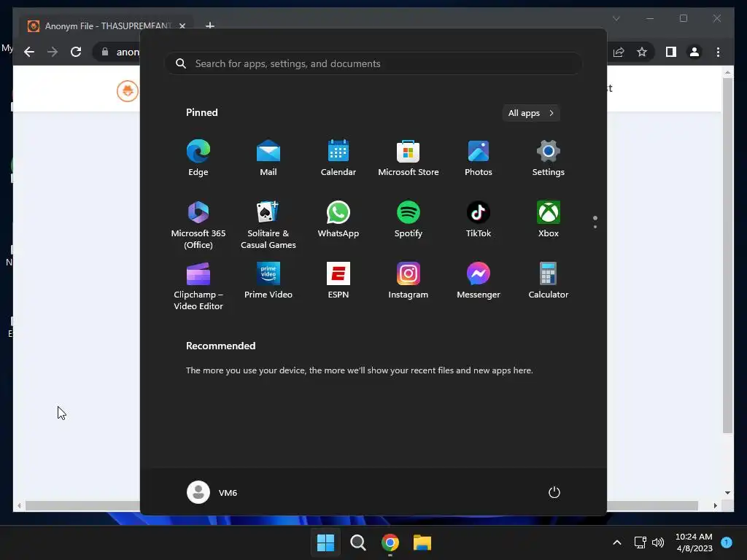Image resolution: width=747 pixels, height=560 pixels.
Task: Toggle Chrome side panel
Action: (671, 52)
